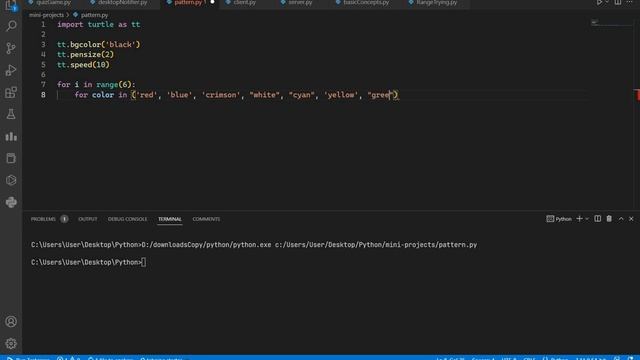Click the 'crimson' string in code
Image resolution: width=640 pixels, height=360 pixels.
coord(221,95)
